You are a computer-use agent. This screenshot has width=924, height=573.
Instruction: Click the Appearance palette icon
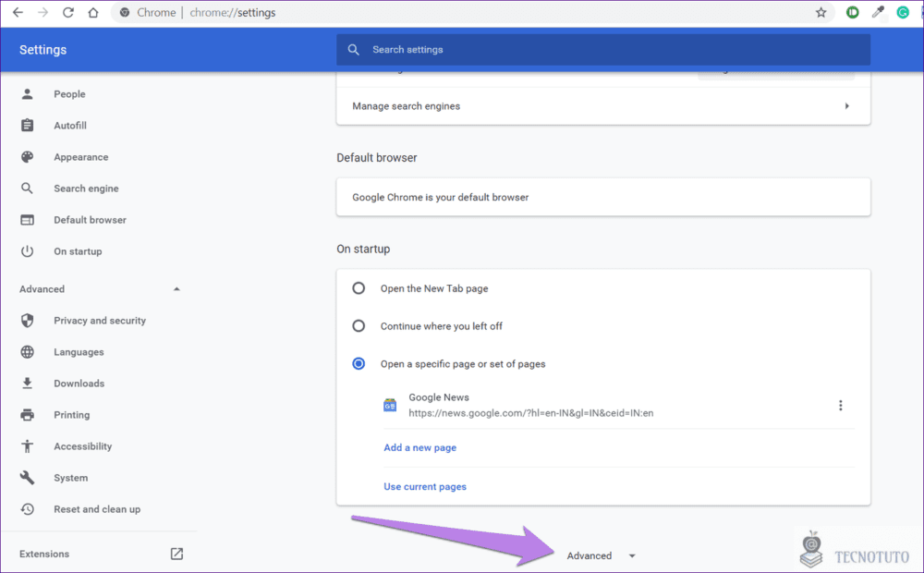click(x=27, y=157)
